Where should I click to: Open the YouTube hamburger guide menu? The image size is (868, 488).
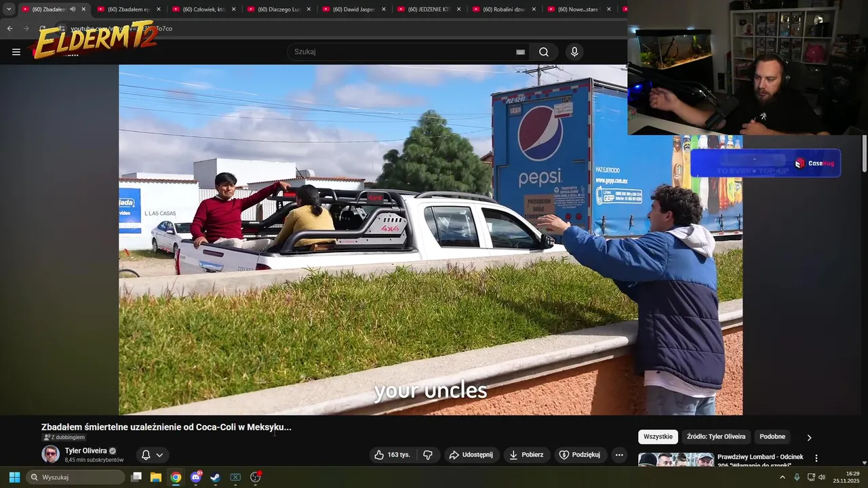16,52
